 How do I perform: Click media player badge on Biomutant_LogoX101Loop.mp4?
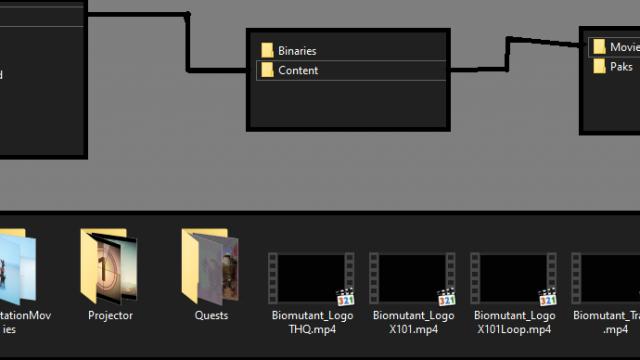pos(548,297)
